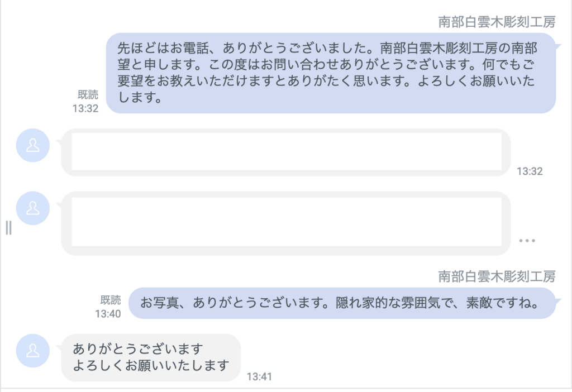Image resolution: width=572 pixels, height=392 pixels.
Task: Open the blank message bubble timestamped 13:32
Action: (x=285, y=152)
